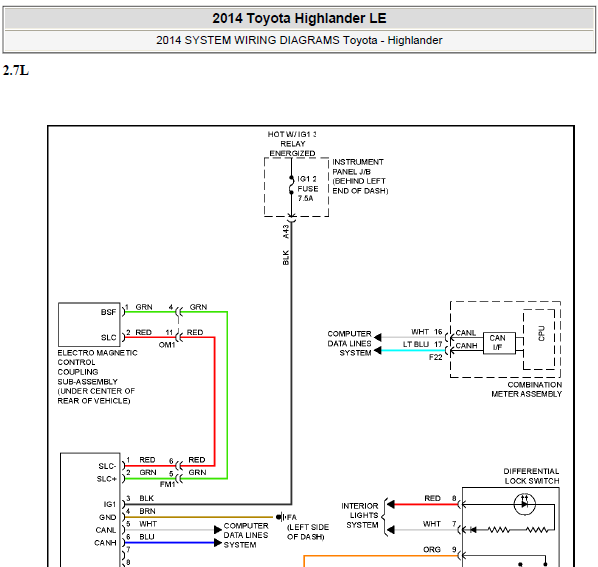Click the '2014 Toyota Highlander LE' title
The width and height of the screenshot is (598, 567).
pos(299,18)
